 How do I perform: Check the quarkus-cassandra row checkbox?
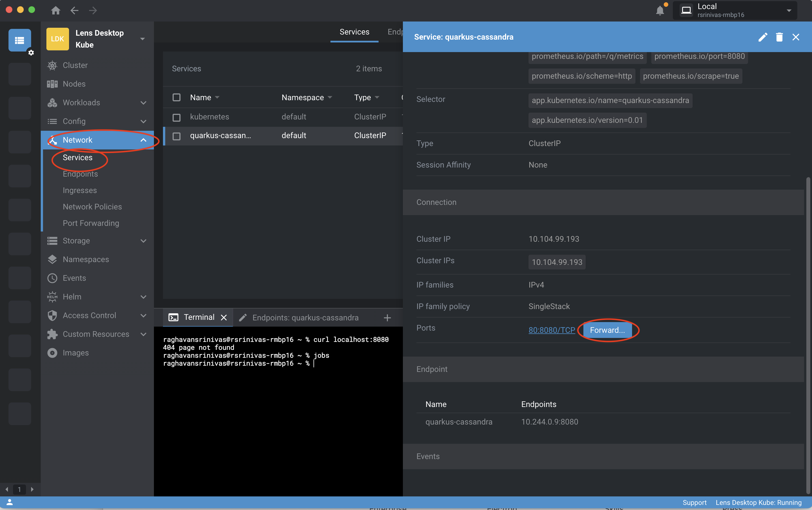coord(176,136)
